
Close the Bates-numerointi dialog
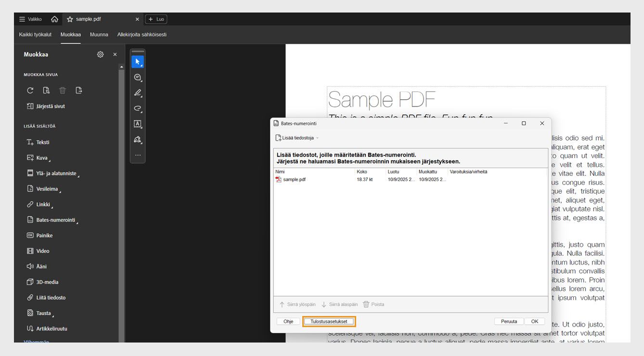tap(542, 123)
